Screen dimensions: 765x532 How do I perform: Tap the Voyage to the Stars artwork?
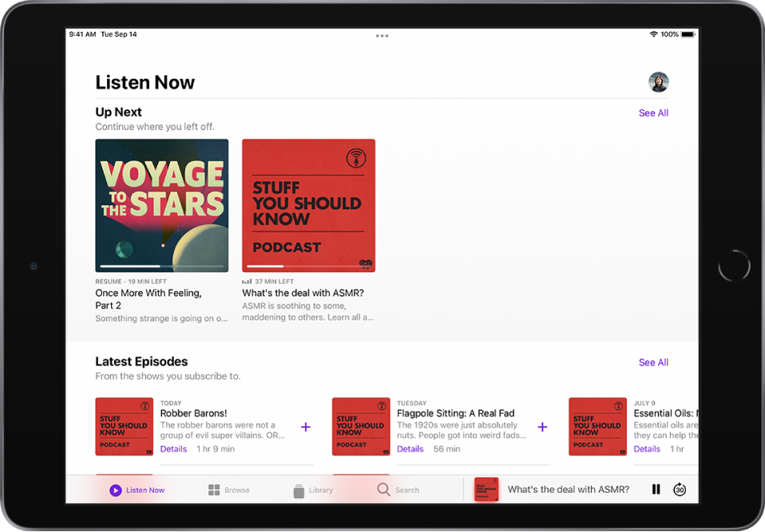click(x=161, y=205)
